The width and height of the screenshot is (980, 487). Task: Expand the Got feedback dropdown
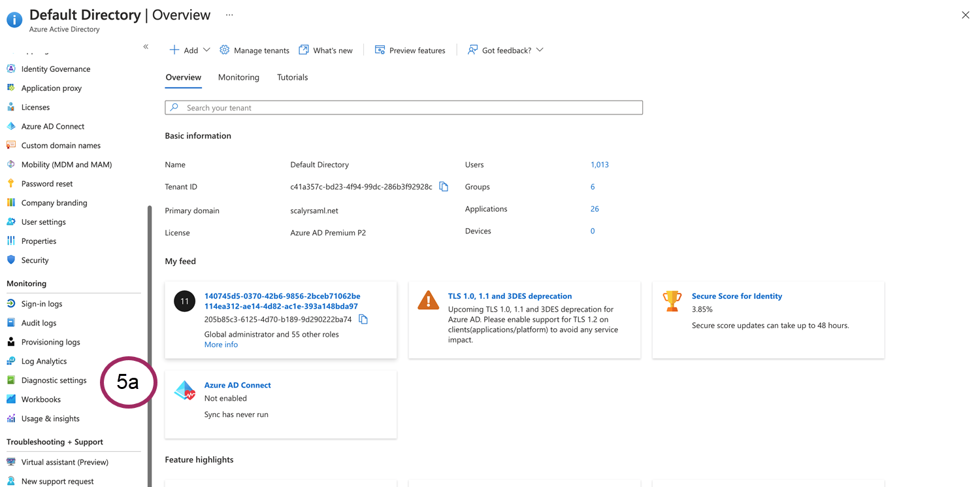click(x=505, y=50)
